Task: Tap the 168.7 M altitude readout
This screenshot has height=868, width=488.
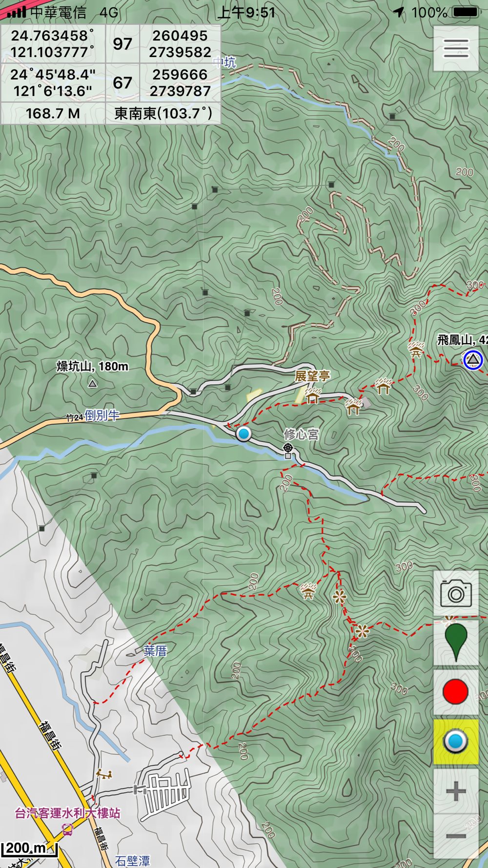Action: click(x=53, y=114)
